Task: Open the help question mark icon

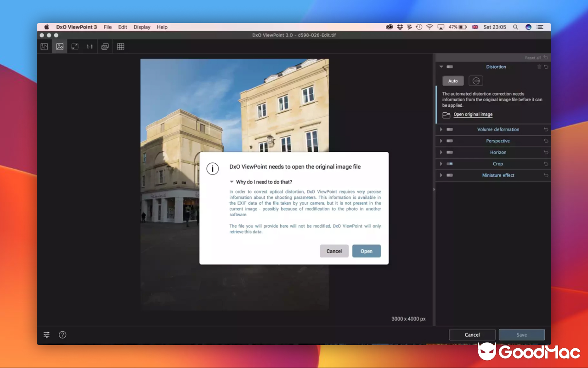Action: coord(63,335)
